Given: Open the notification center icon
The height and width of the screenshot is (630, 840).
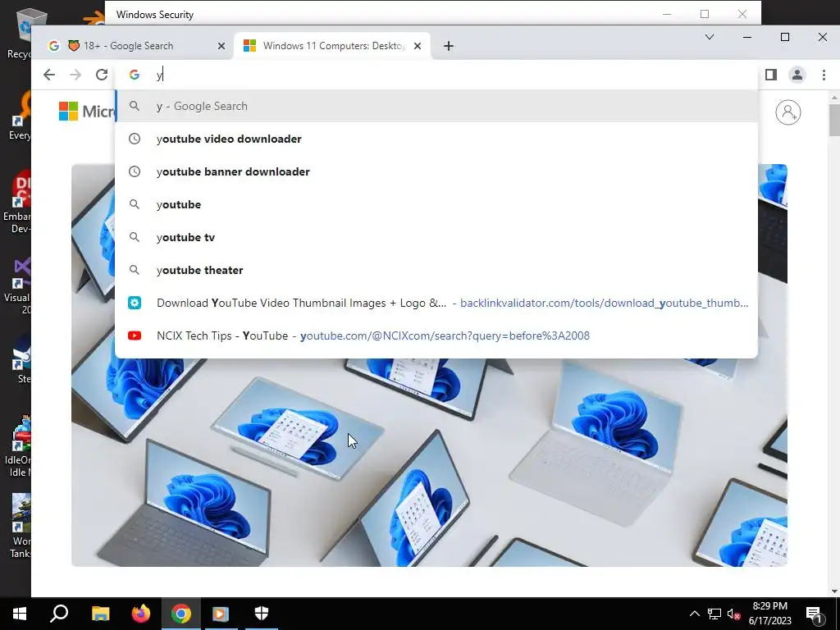Looking at the screenshot, I should tap(815, 614).
